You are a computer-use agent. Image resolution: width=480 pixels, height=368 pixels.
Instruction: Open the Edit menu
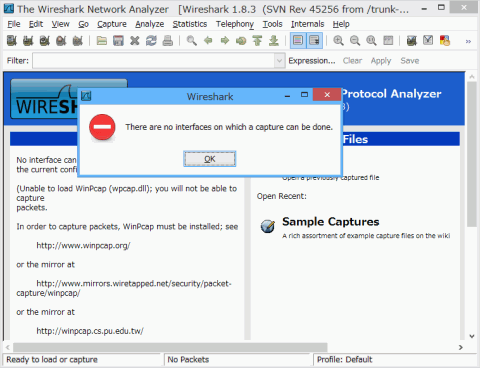(x=36, y=24)
